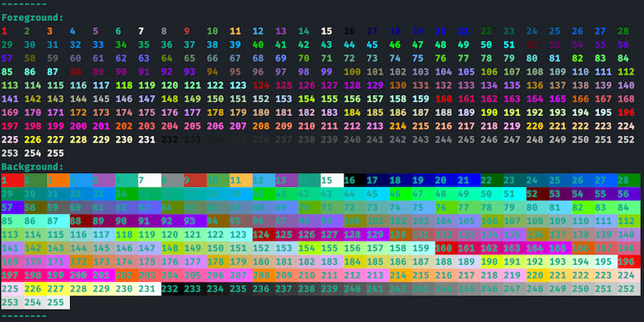Choose the magenta background swatch 201
The width and height of the screenshot is (644, 322).
pos(104,275)
